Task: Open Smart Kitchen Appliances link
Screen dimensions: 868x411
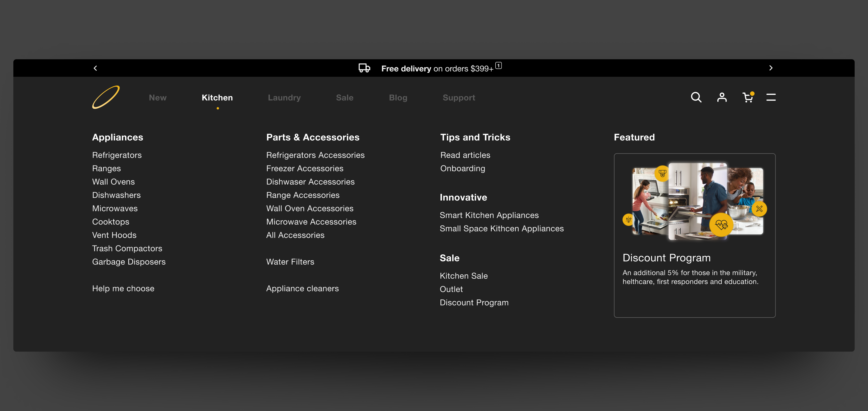Action: (x=489, y=215)
